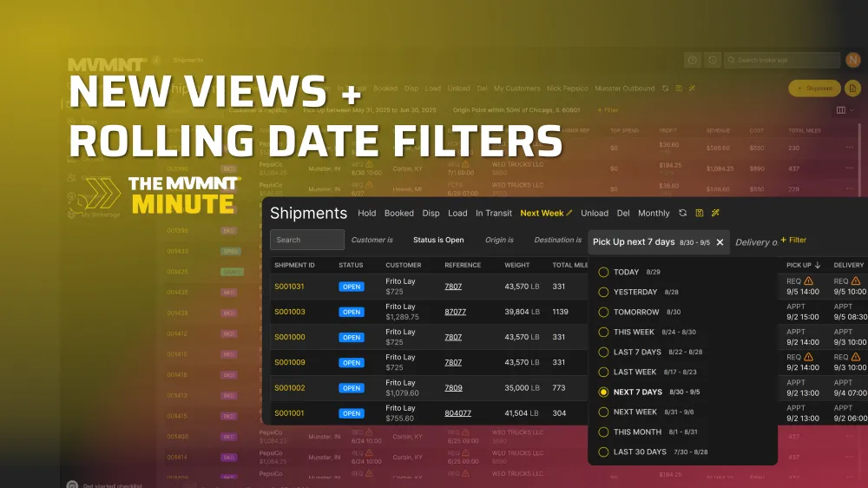
Task: Open the Booked shipments tab
Action: pos(399,214)
